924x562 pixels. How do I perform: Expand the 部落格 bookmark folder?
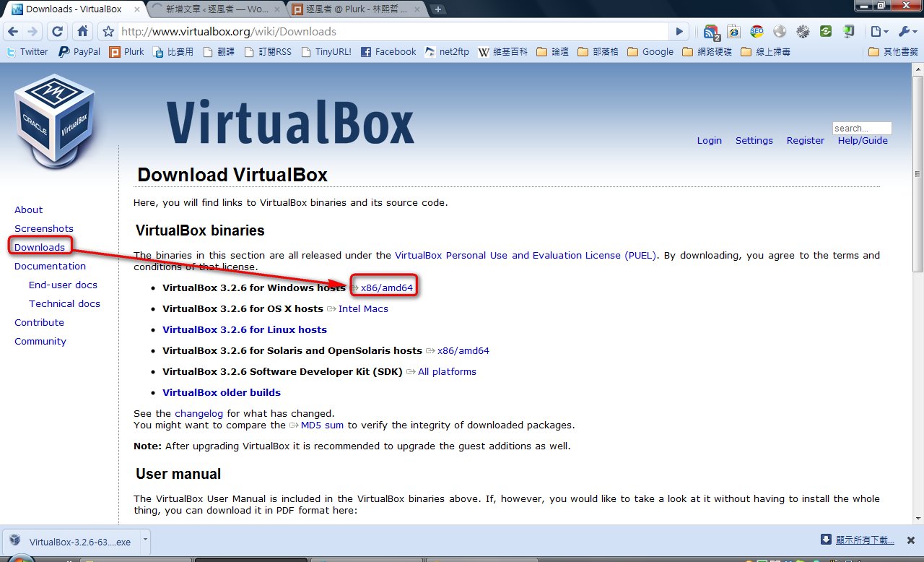pos(598,52)
